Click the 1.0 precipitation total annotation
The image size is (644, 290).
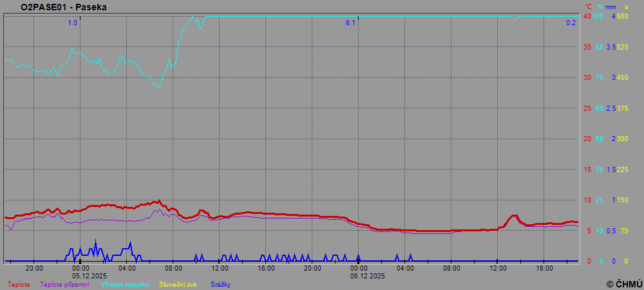click(x=73, y=23)
